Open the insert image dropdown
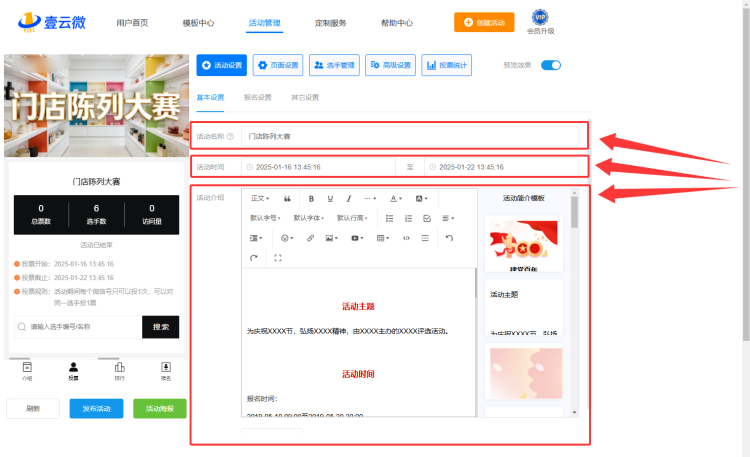Image resolution: width=750 pixels, height=457 pixels. click(x=331, y=238)
